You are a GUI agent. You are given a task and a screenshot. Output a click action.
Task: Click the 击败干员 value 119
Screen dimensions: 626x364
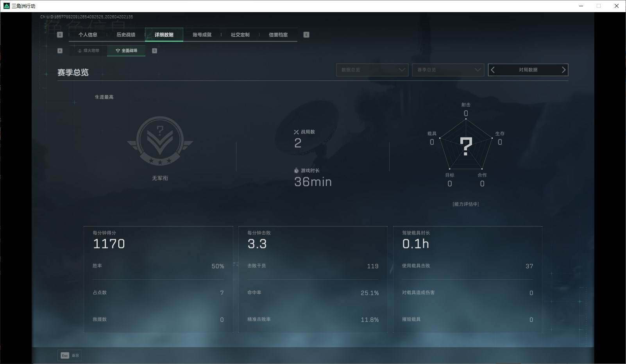click(373, 266)
